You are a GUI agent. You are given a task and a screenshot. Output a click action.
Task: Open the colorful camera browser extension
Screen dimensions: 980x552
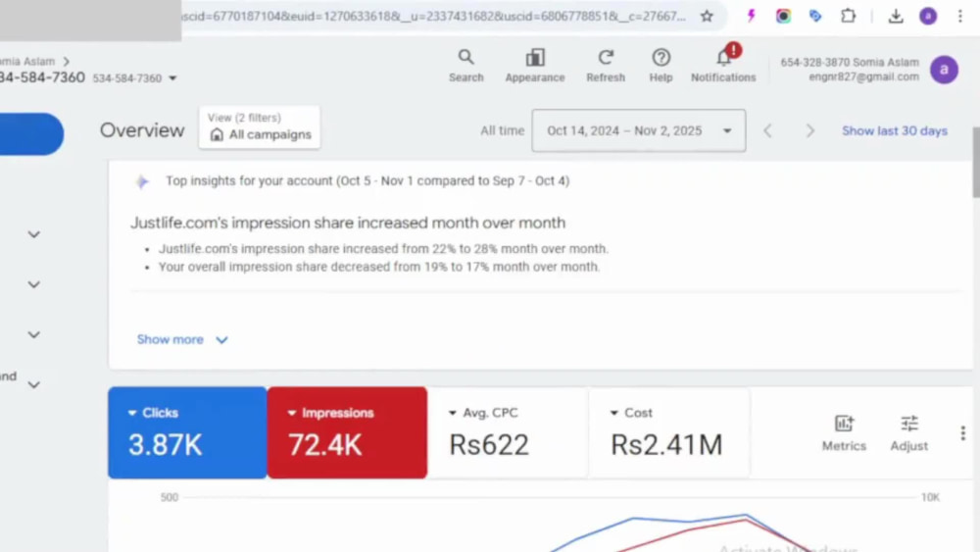tap(782, 17)
